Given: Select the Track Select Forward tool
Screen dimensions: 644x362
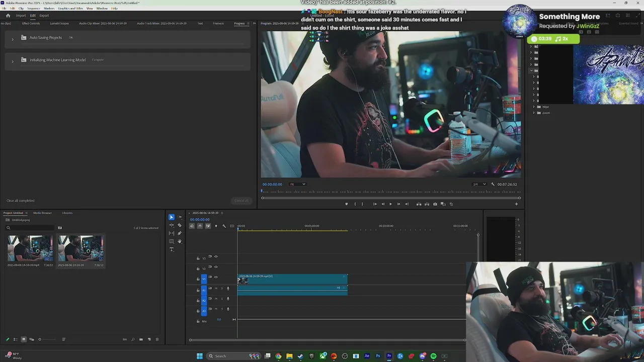Looking at the screenshot, I should pyautogui.click(x=180, y=217).
